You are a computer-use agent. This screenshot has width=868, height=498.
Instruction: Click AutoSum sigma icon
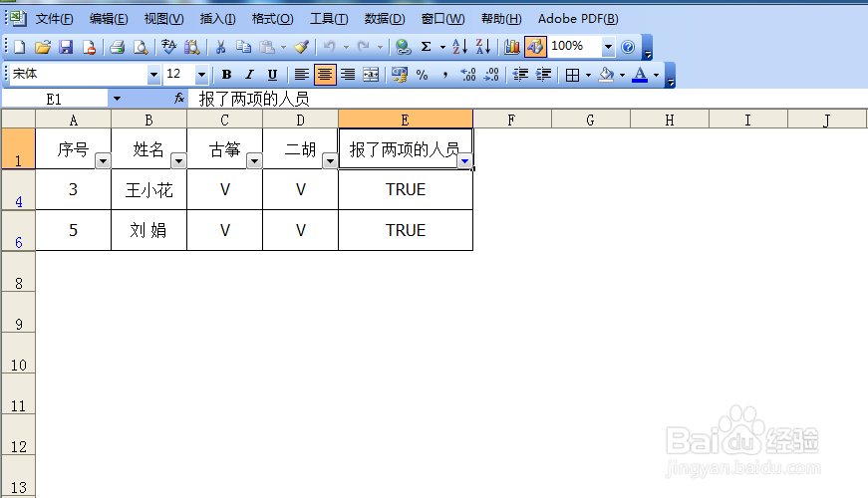pos(426,47)
